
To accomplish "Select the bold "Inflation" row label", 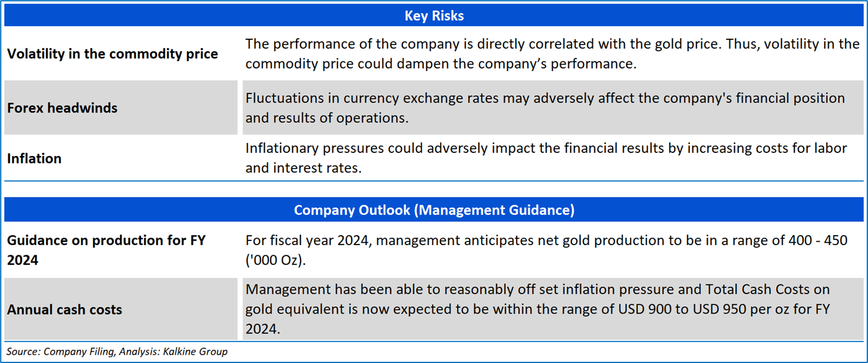I will pos(35,158).
